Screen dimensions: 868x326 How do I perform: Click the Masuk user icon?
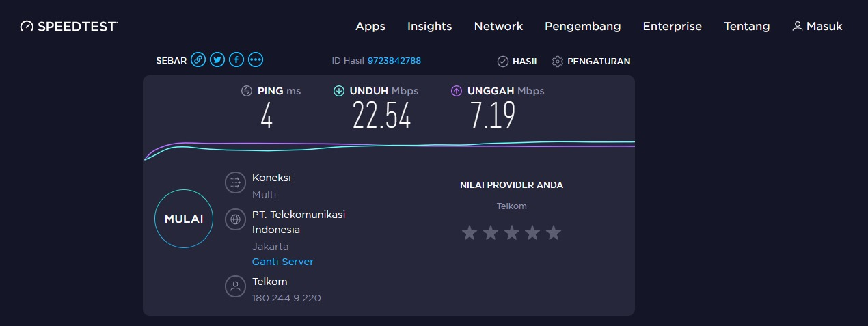797,27
